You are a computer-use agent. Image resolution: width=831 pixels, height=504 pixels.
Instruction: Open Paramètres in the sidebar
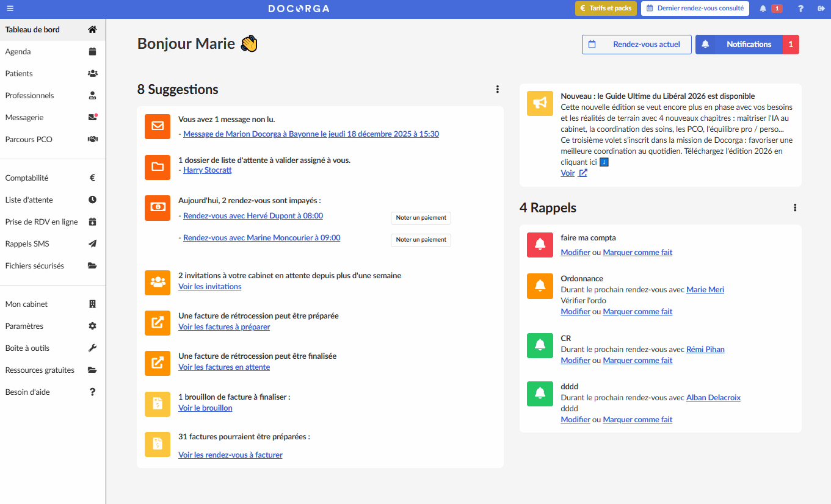pos(24,326)
